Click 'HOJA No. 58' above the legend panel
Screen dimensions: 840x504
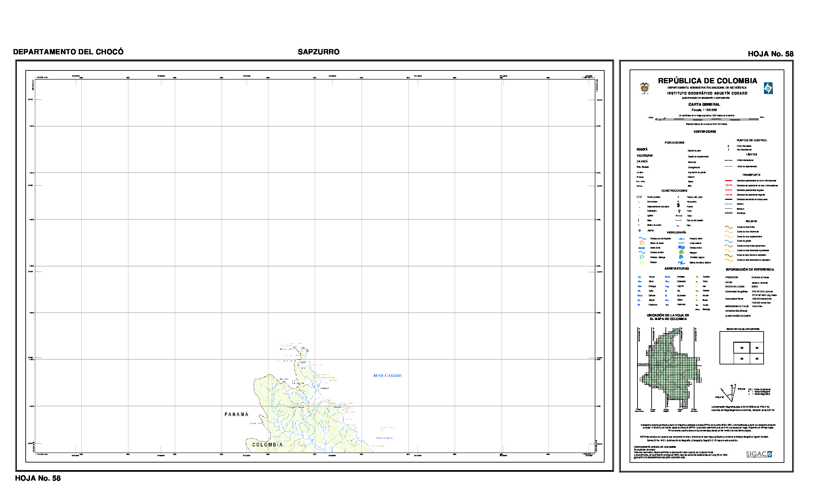(x=771, y=54)
